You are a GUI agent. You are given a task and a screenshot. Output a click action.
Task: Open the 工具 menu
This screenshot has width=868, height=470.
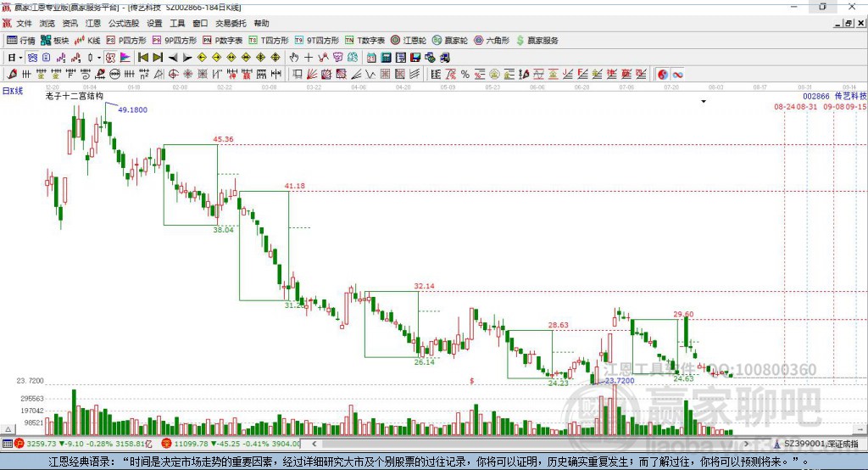[x=177, y=23]
